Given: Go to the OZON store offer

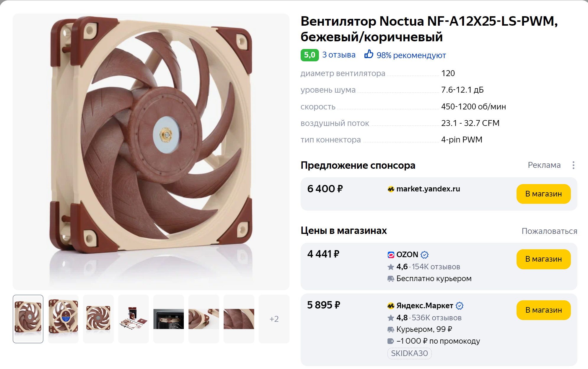Looking at the screenshot, I should pyautogui.click(x=543, y=259).
